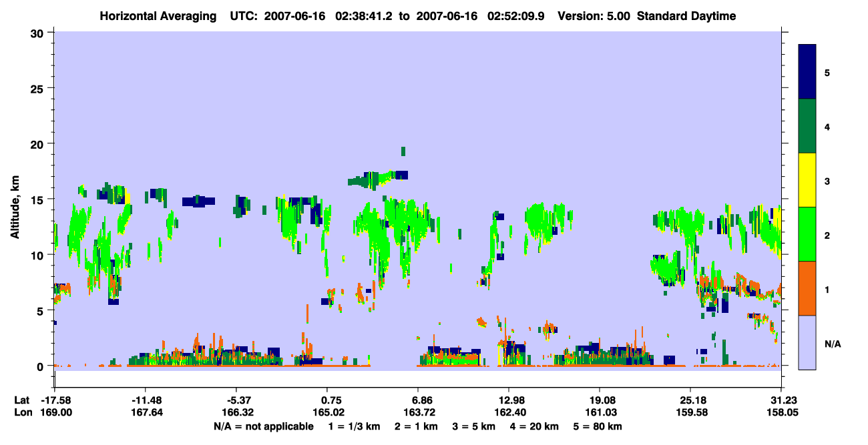Click the longitude value '161.03'
The image size is (868, 445).
tap(600, 413)
